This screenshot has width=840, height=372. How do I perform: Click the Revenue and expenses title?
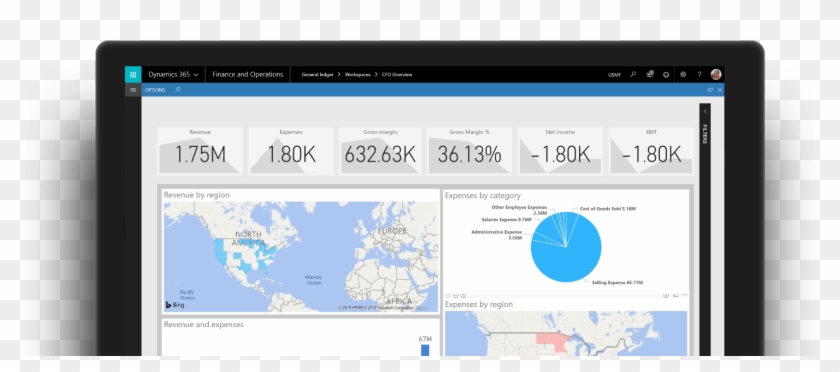(x=204, y=325)
